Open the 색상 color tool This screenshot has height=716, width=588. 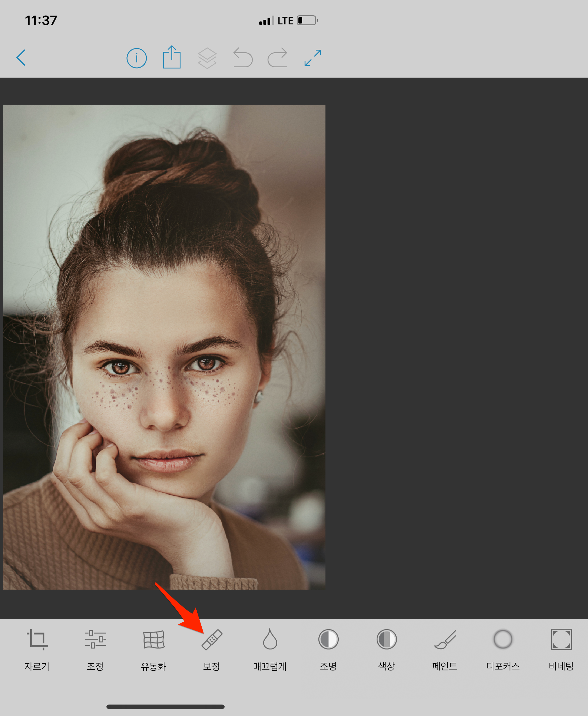coord(387,640)
